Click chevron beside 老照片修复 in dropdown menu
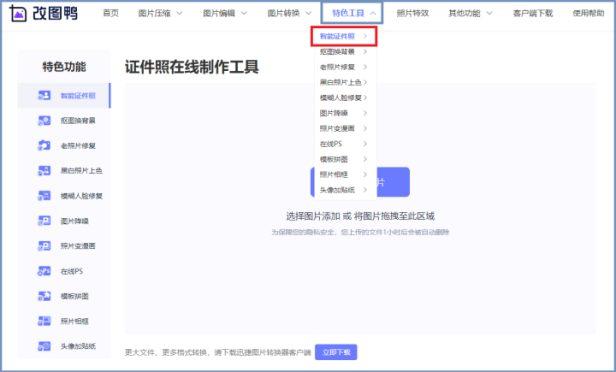616x372 pixels. (365, 67)
